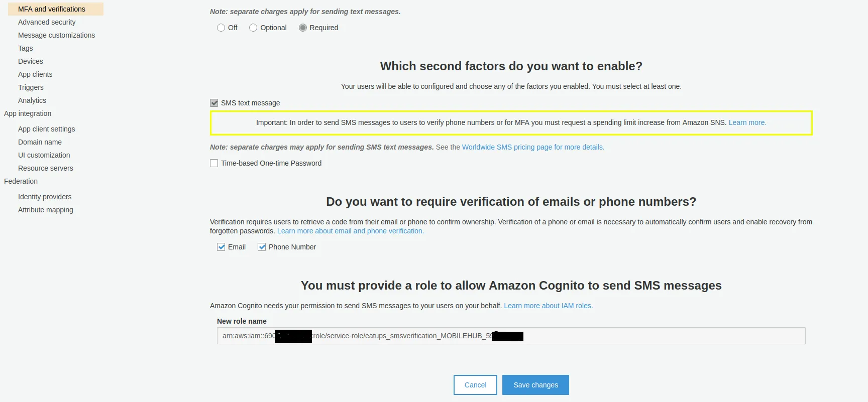This screenshot has width=868, height=402.
Task: Open the Amazon SNS Learn more link
Action: point(747,122)
